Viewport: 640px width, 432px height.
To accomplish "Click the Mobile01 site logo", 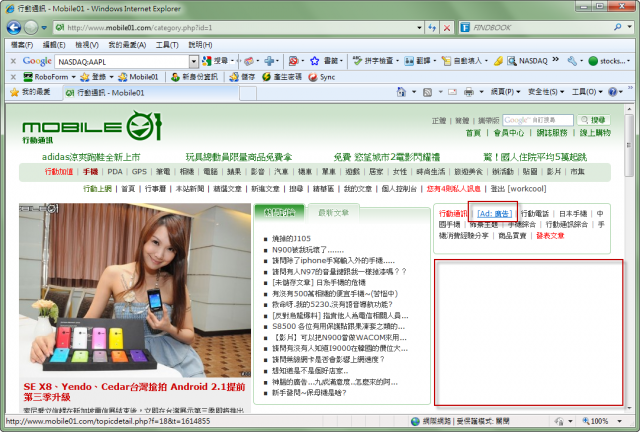I will (x=92, y=127).
